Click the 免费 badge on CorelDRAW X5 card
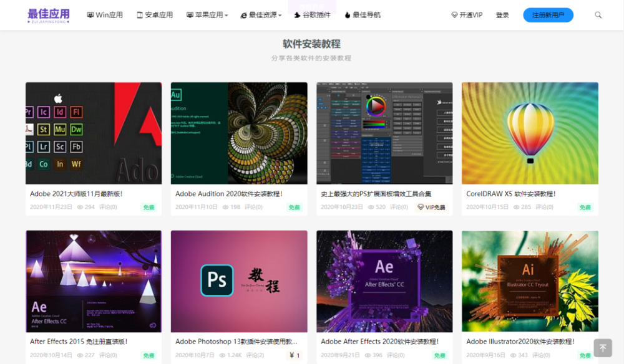The image size is (624, 364). pyautogui.click(x=585, y=207)
